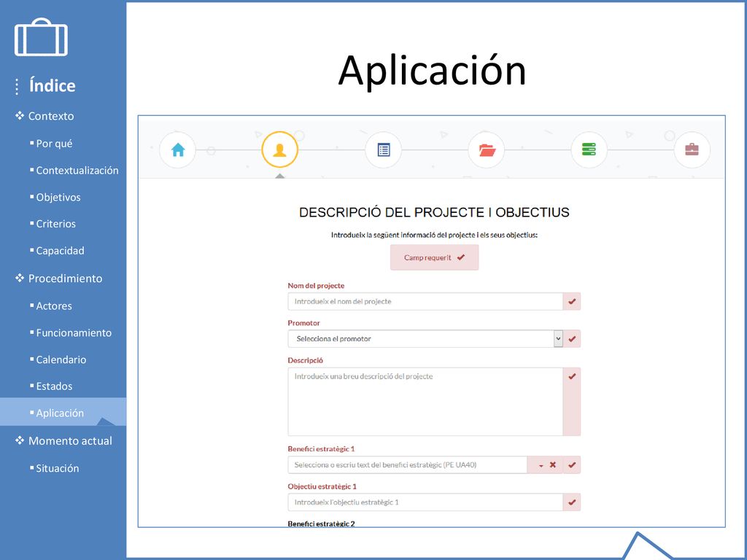Click the Objectiu estratègic 1 input field

425,502
